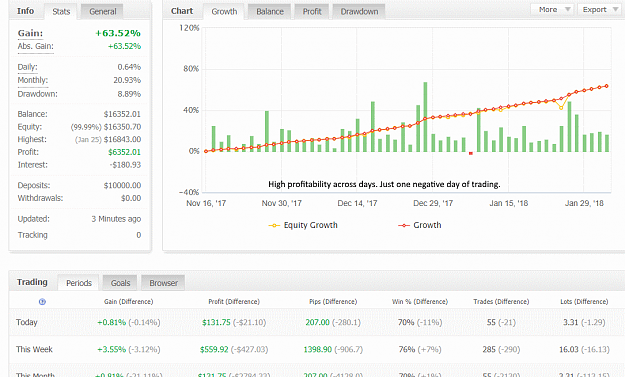Click the Gain (Difference) column header
The width and height of the screenshot is (625, 377).
tap(128, 302)
